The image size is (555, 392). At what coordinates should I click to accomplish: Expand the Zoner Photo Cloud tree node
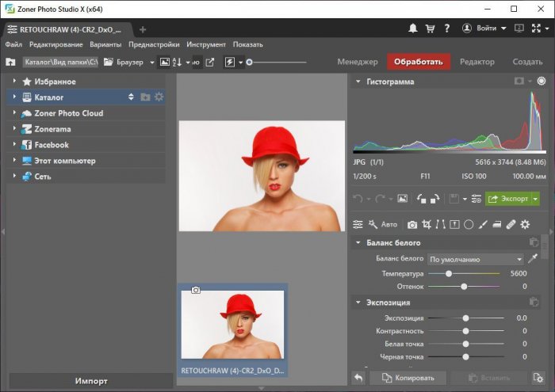(14, 113)
